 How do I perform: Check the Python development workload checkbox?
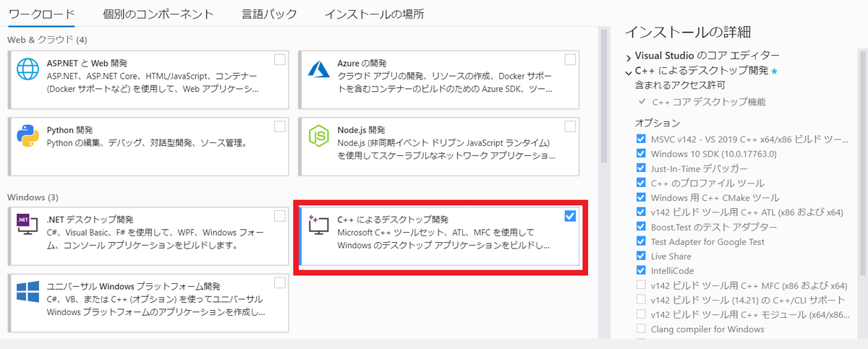coord(280,126)
